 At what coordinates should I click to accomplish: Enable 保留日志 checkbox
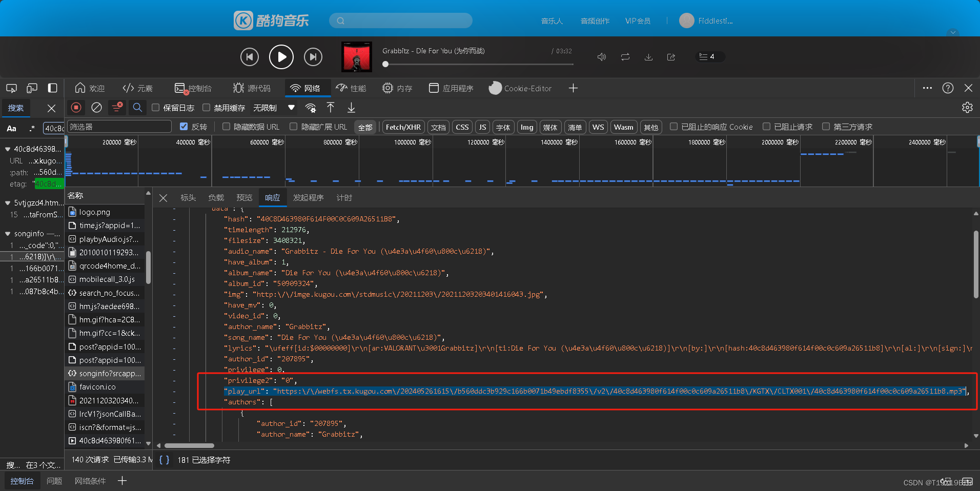156,108
